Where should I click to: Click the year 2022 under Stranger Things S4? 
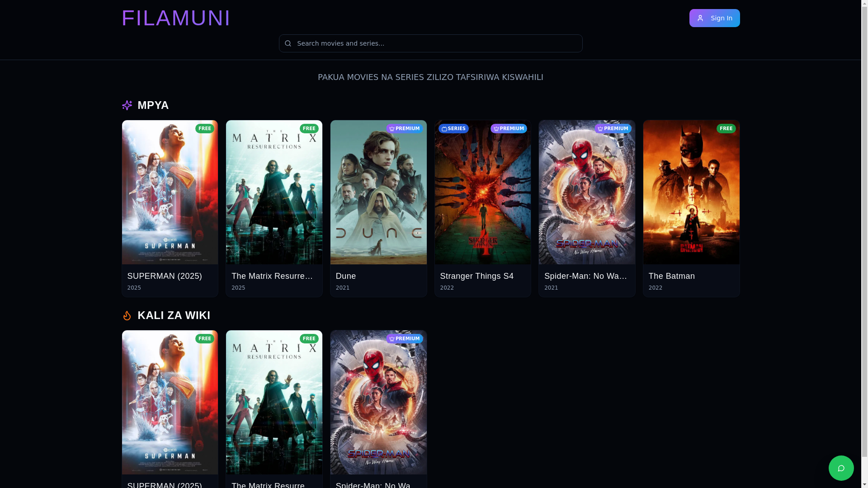tap(447, 288)
